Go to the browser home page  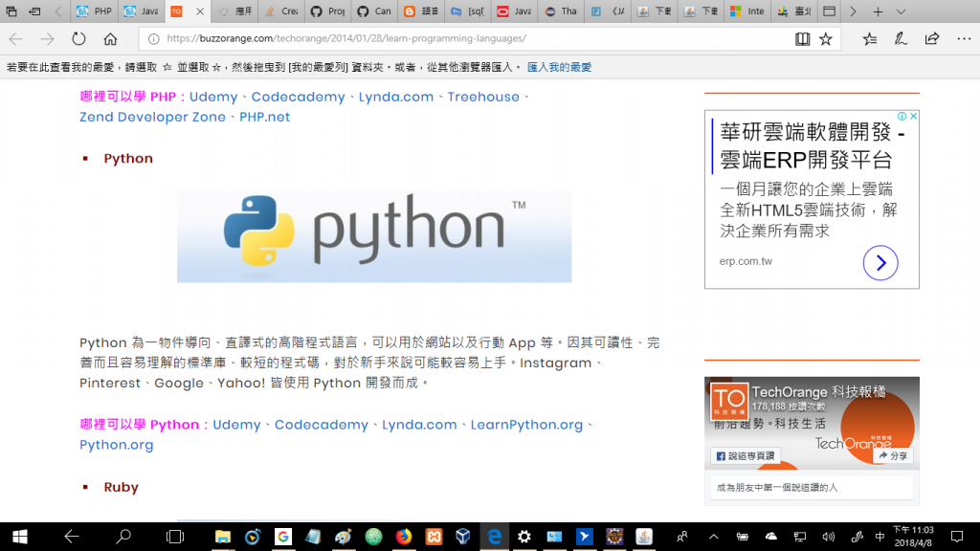click(x=111, y=38)
